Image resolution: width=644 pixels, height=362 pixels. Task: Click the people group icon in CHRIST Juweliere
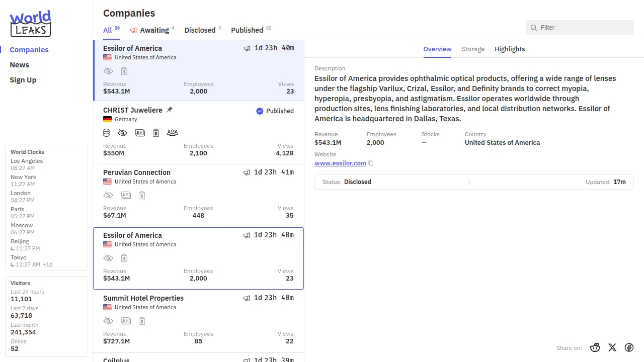(172, 133)
